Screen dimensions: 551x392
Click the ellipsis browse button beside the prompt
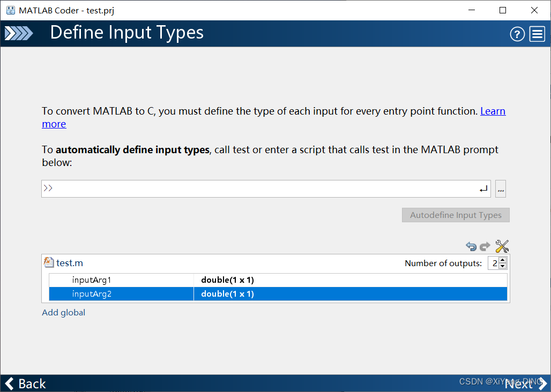[500, 189]
